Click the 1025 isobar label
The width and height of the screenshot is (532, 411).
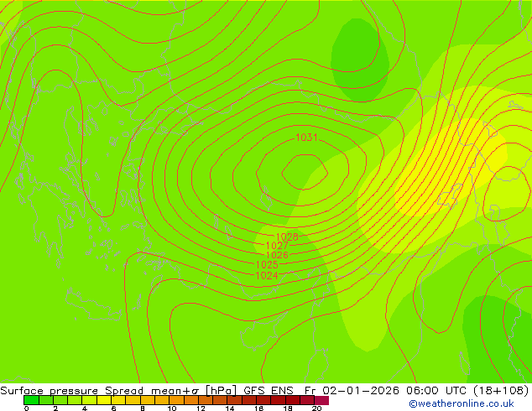click(267, 264)
